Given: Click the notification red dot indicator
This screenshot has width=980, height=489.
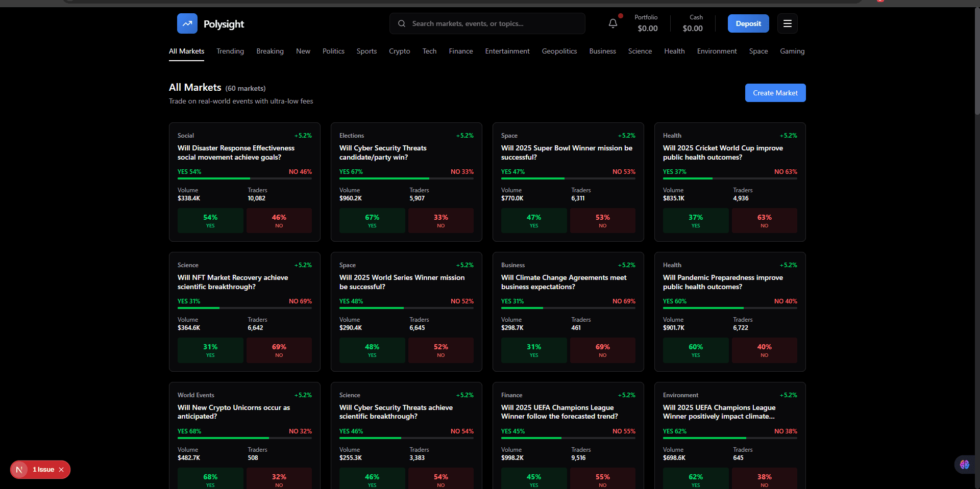Looking at the screenshot, I should point(620,16).
